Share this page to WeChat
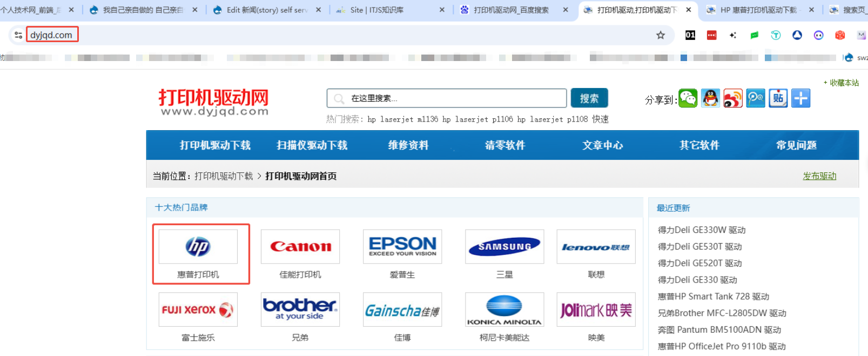The image size is (868, 356). pyautogui.click(x=688, y=98)
